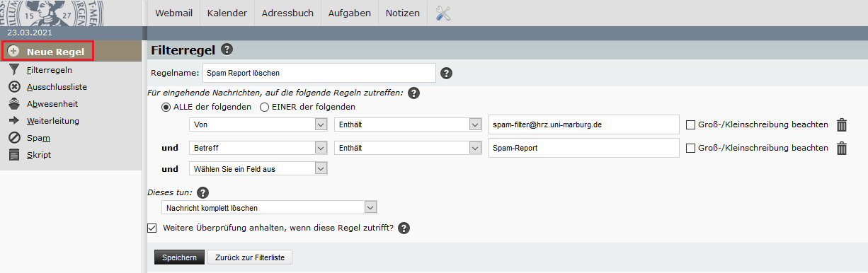Click into the Regelname input field
Image resolution: width=868 pixels, height=273 pixels.
coord(319,73)
